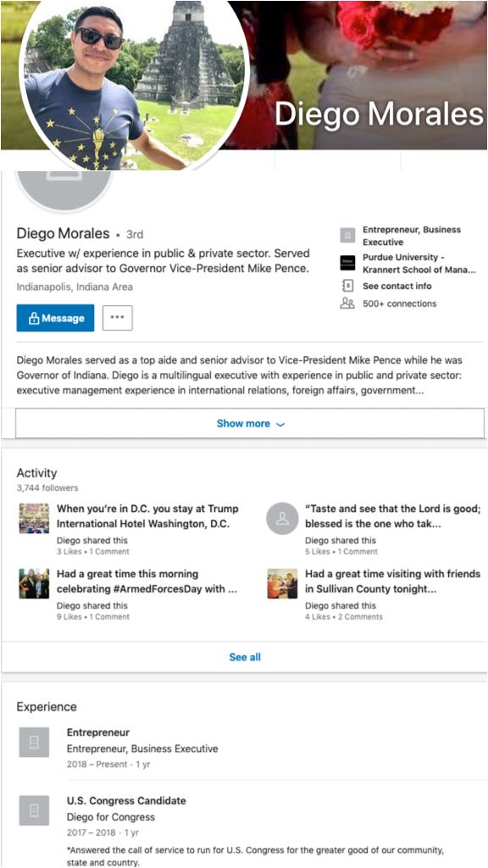The height and width of the screenshot is (868, 488).
Task: Click the Diego for Congress building icon
Action: click(x=34, y=810)
